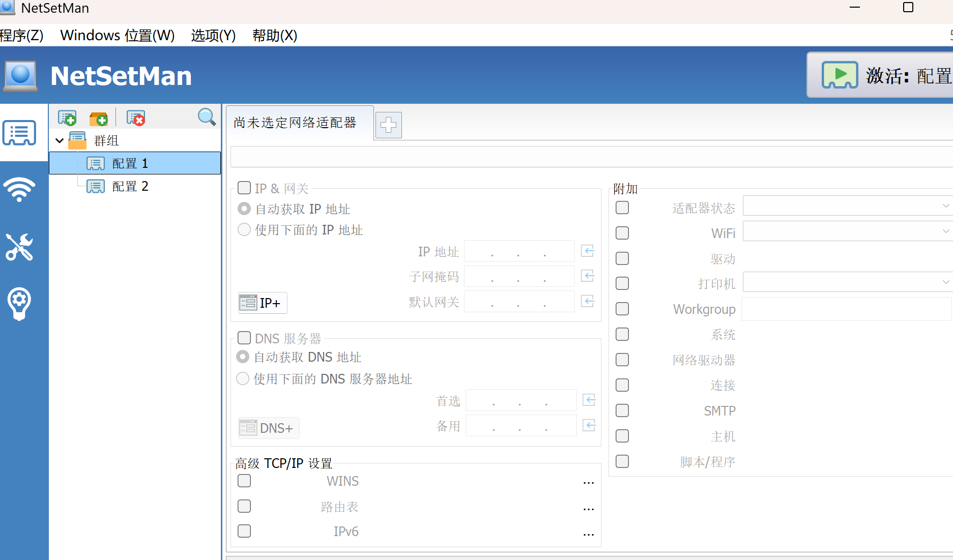953x560 pixels.
Task: Open the 适配器状态 dropdown
Action: coord(848,206)
